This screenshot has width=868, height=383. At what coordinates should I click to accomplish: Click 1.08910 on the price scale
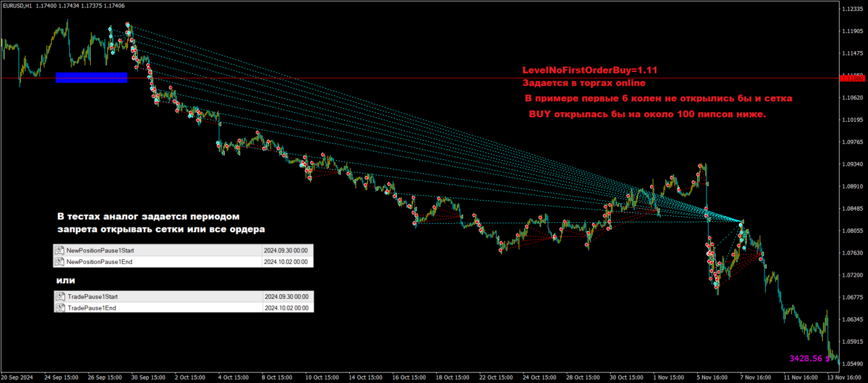pos(853,186)
